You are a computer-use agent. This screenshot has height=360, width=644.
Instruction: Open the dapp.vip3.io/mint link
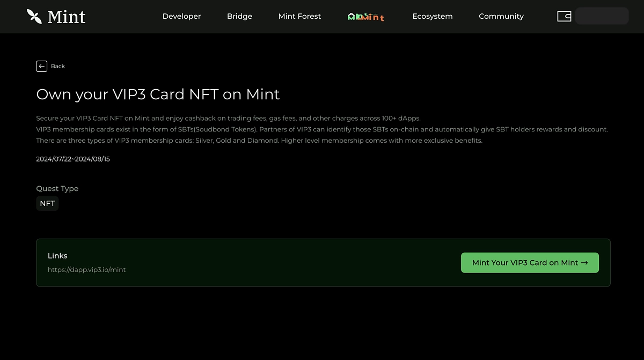point(86,270)
